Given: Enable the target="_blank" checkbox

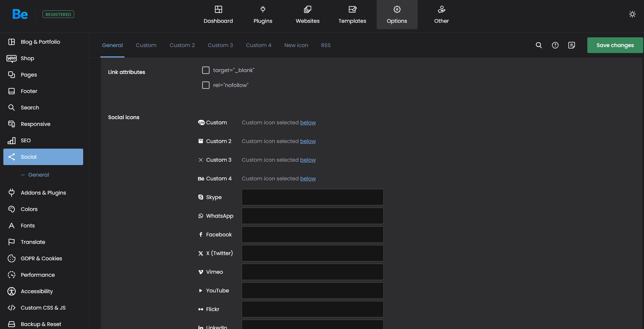Looking at the screenshot, I should tap(206, 70).
